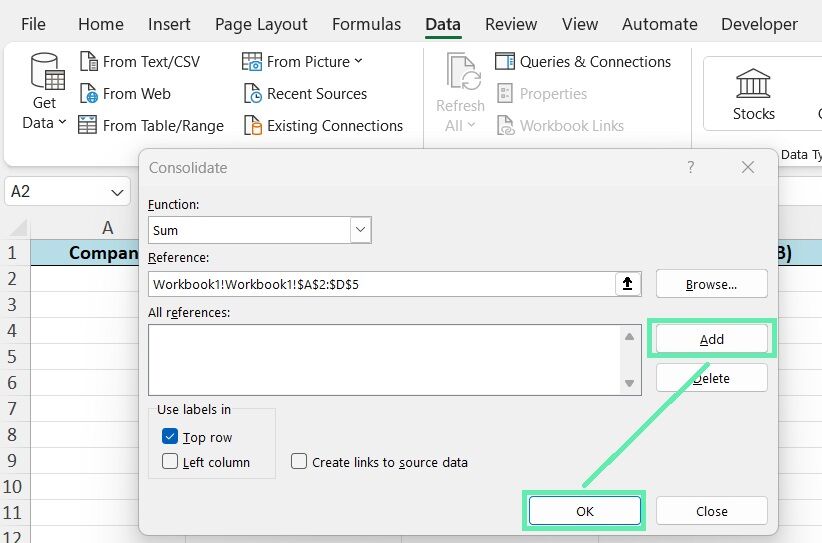Viewport: 822px width, 543px height.
Task: Close the Consolidate dialog with X
Action: (748, 167)
